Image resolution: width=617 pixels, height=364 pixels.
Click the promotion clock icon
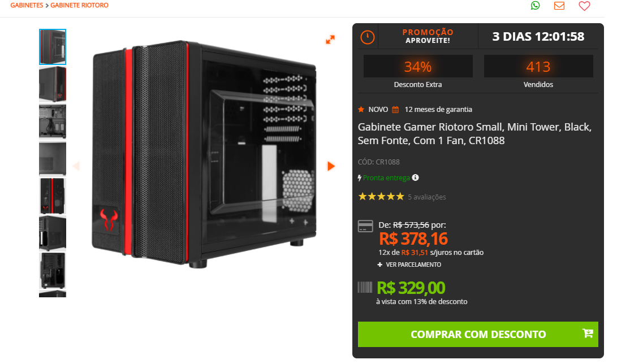click(x=368, y=37)
